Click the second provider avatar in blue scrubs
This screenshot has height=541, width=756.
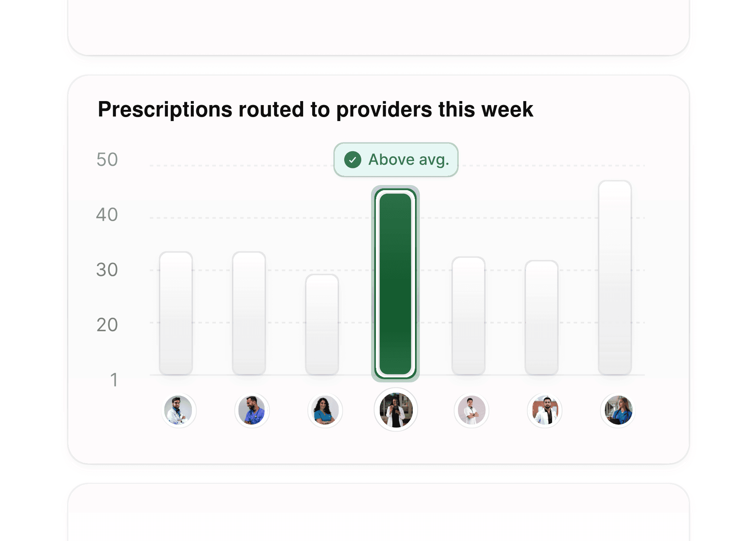pos(252,410)
